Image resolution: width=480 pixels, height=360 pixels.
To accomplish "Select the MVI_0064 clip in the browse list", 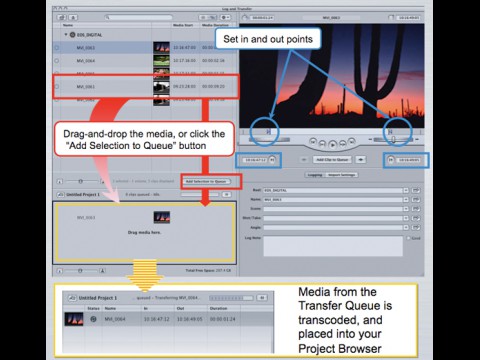I will pos(145,61).
